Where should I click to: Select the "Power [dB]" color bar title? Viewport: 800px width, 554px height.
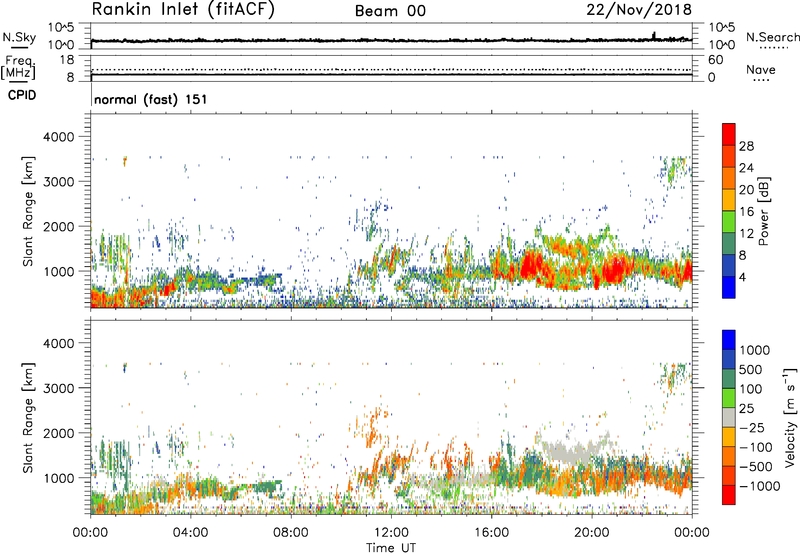click(x=763, y=211)
